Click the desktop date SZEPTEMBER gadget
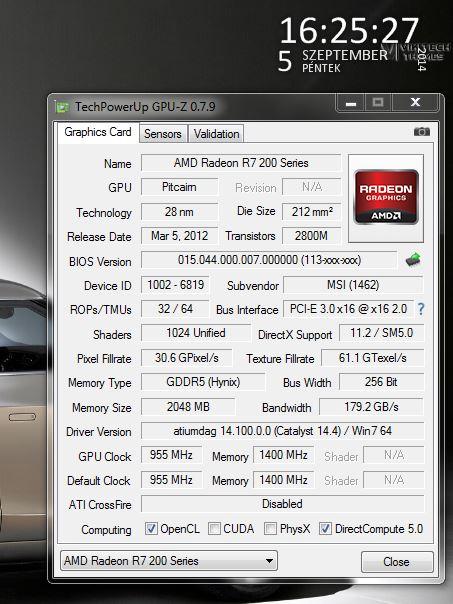 [x=345, y=55]
